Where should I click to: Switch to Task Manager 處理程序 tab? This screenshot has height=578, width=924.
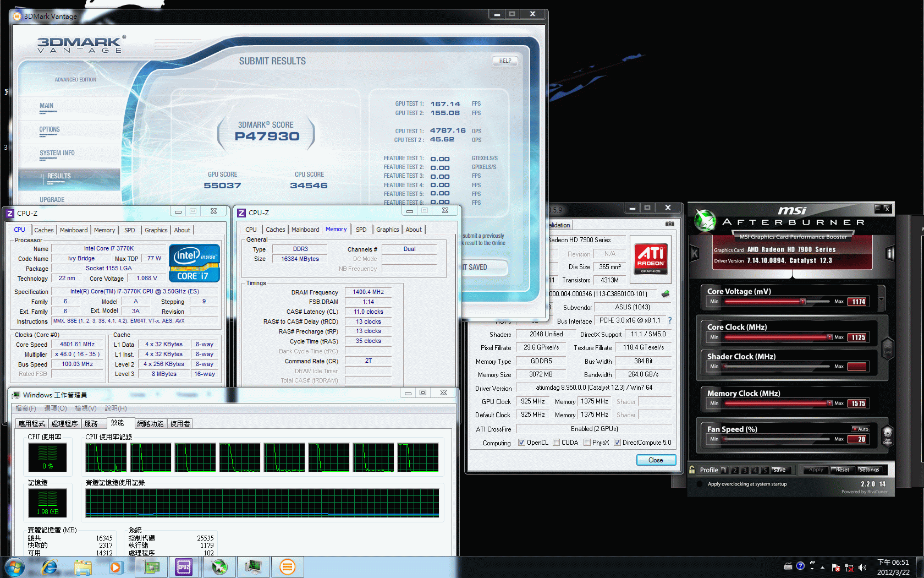(65, 423)
